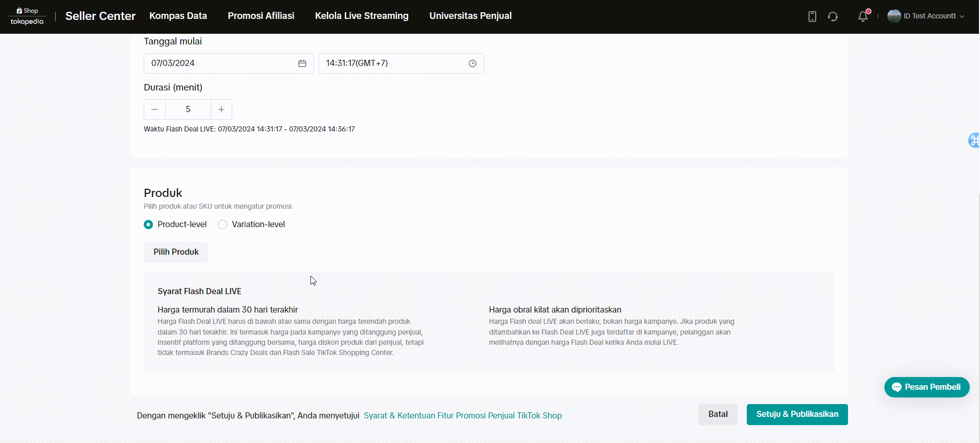Open the Kompas Data menu
The image size is (980, 443).
[178, 16]
